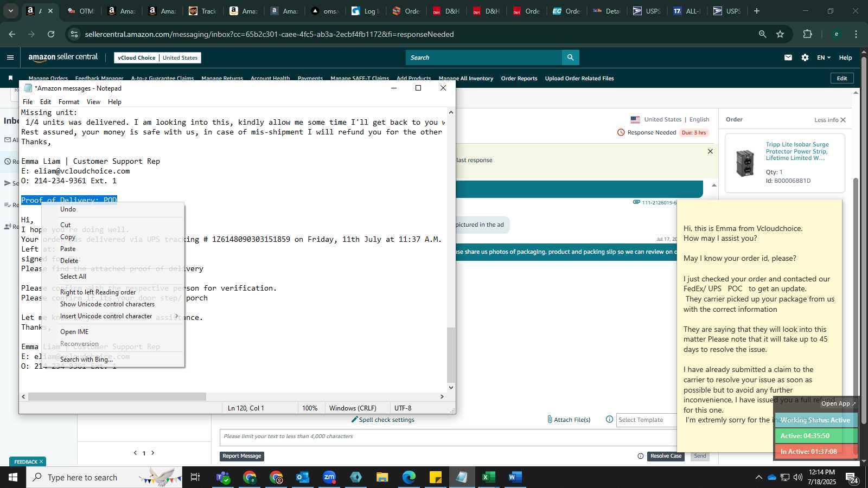Open Excel from the taskbar

(x=488, y=477)
